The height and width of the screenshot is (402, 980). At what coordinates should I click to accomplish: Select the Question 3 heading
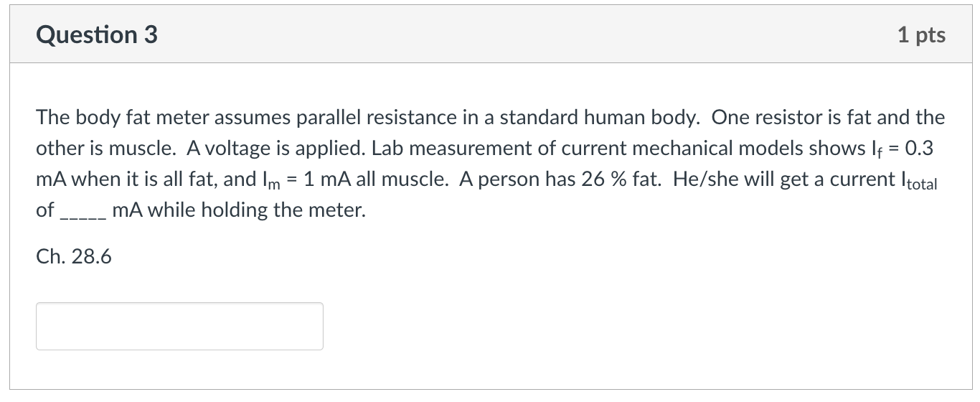[x=97, y=34]
